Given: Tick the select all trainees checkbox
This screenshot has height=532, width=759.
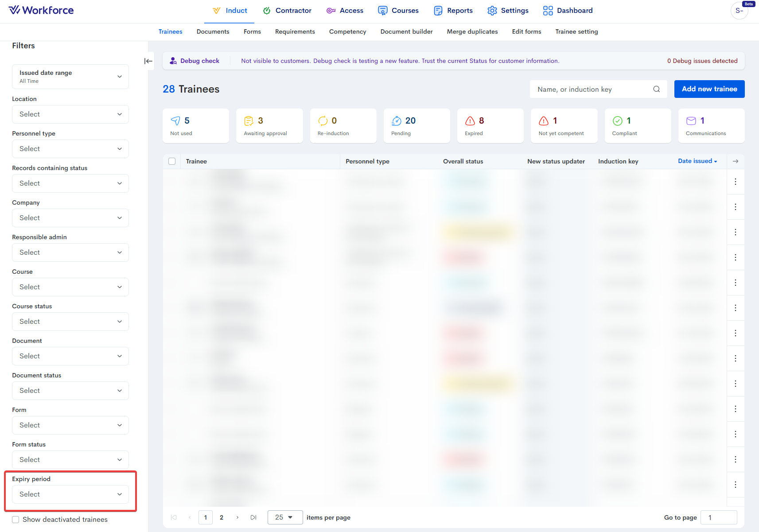Looking at the screenshot, I should click(172, 161).
